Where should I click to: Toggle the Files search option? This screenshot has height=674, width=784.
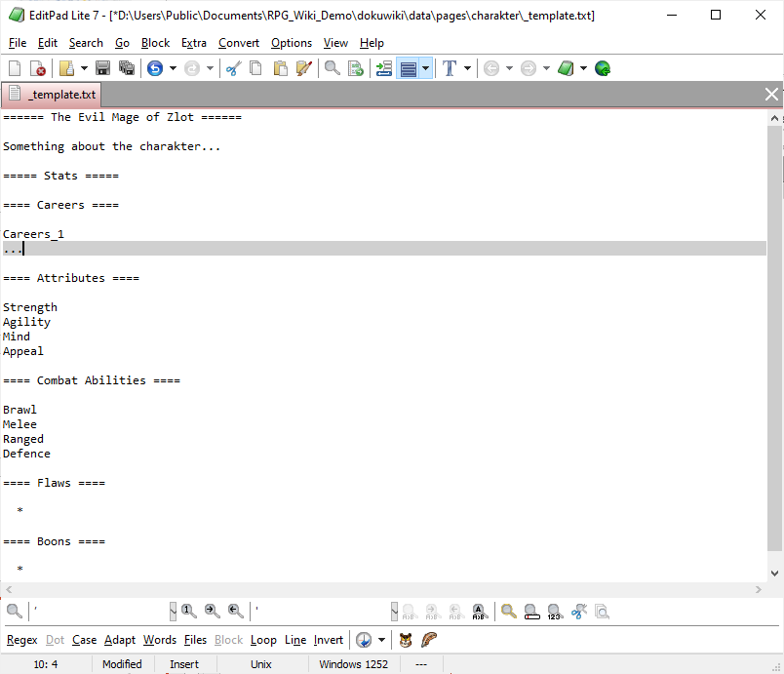coord(195,640)
